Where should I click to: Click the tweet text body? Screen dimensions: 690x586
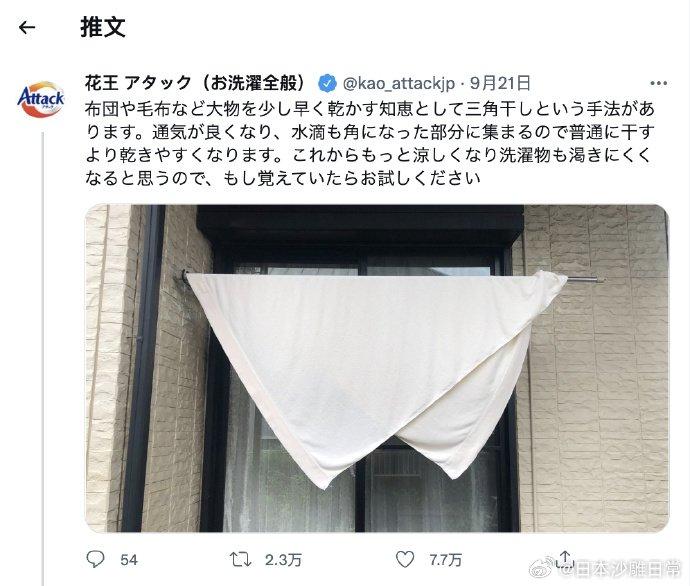(x=370, y=143)
